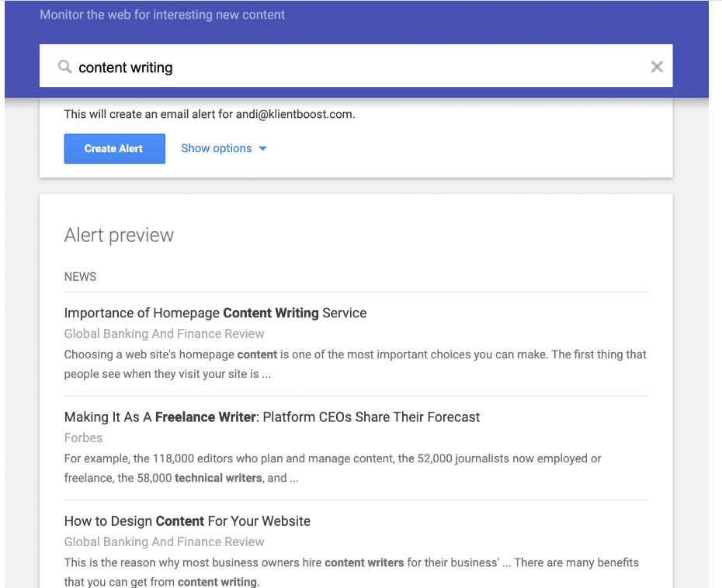Viewport: 722px width, 588px height.
Task: Click the source under the How to Design Content article
Action: pos(164,541)
